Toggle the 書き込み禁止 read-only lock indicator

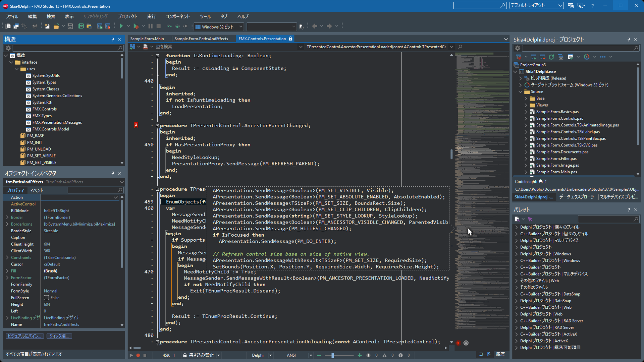click(x=198, y=355)
